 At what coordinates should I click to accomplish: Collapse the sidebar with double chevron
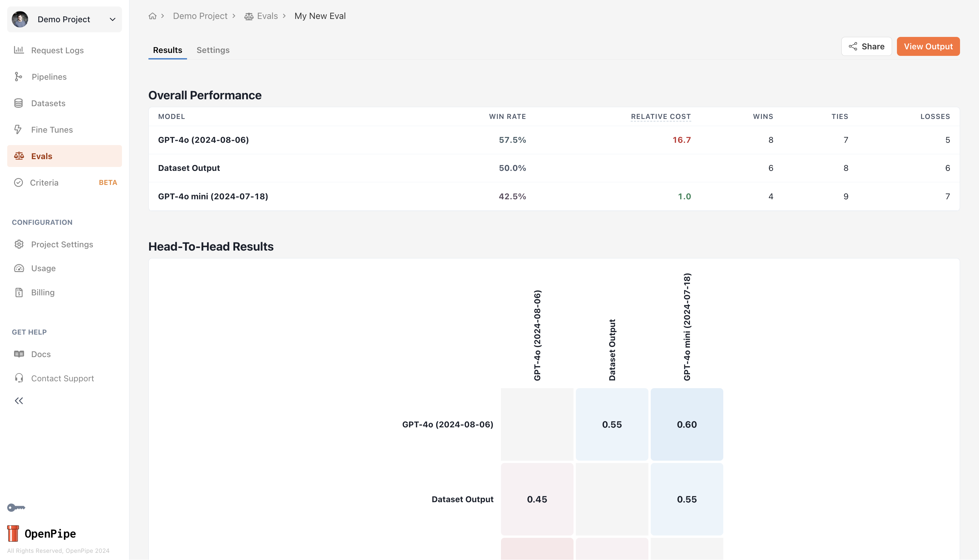point(19,401)
